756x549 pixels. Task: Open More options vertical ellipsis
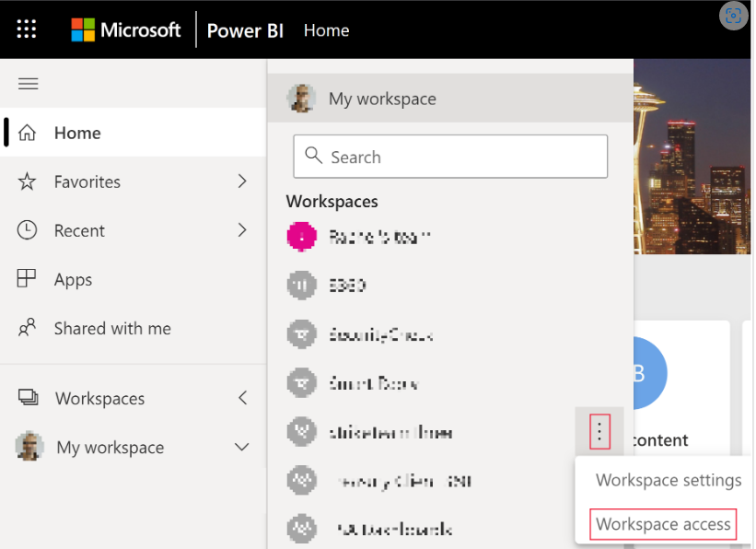tap(599, 431)
